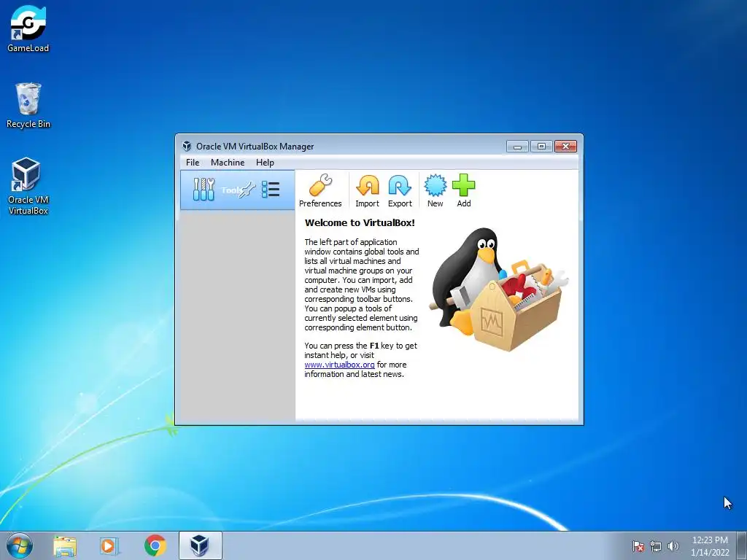Viewport: 747px width, 560px height.
Task: Close the VirtualBox Manager window
Action: [x=565, y=146]
